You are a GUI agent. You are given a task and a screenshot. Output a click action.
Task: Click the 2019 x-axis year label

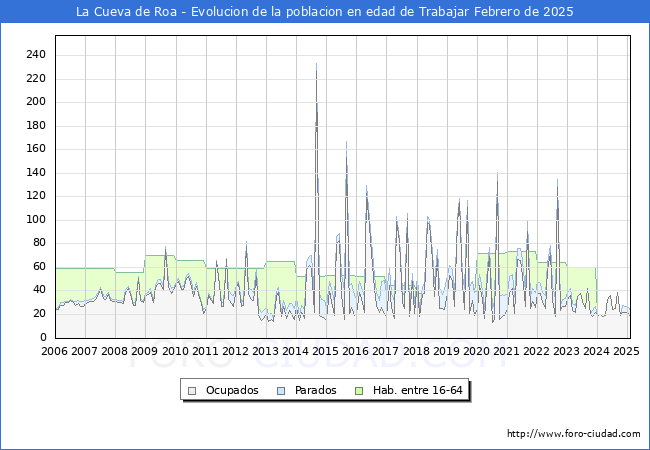[446, 351]
